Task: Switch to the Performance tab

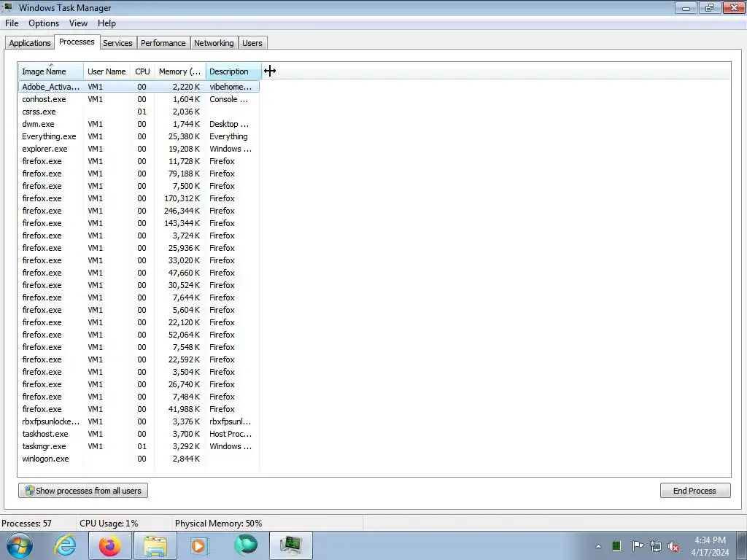Action: (x=163, y=43)
